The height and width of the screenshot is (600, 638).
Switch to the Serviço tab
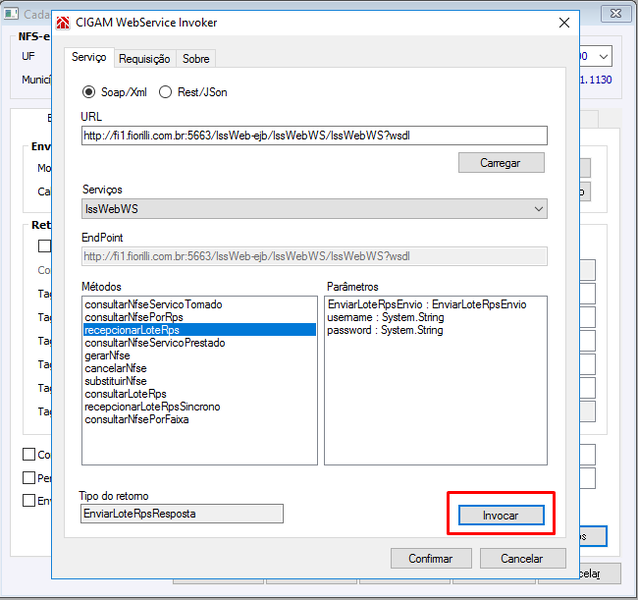(89, 57)
